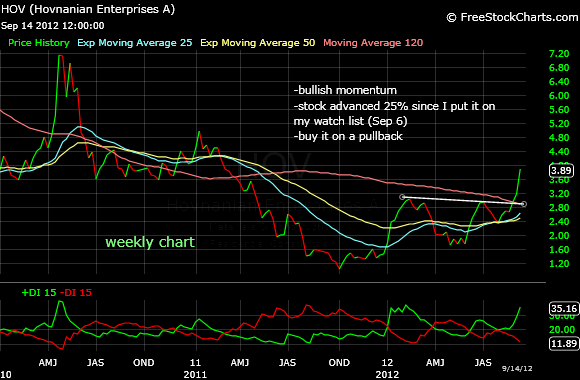The height and width of the screenshot is (380, 580).
Task: Click the 1.20 price axis label
Action: [559, 264]
